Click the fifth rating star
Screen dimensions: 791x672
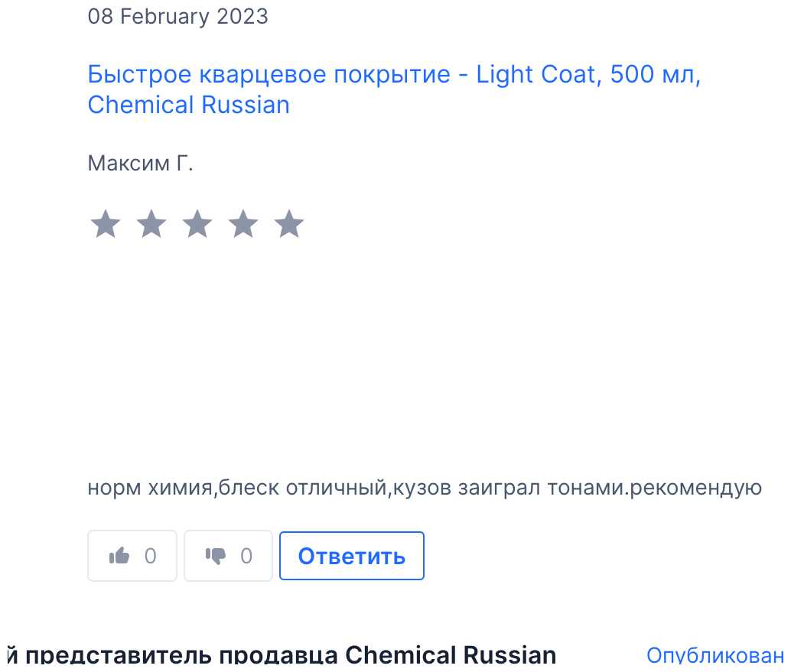point(289,225)
